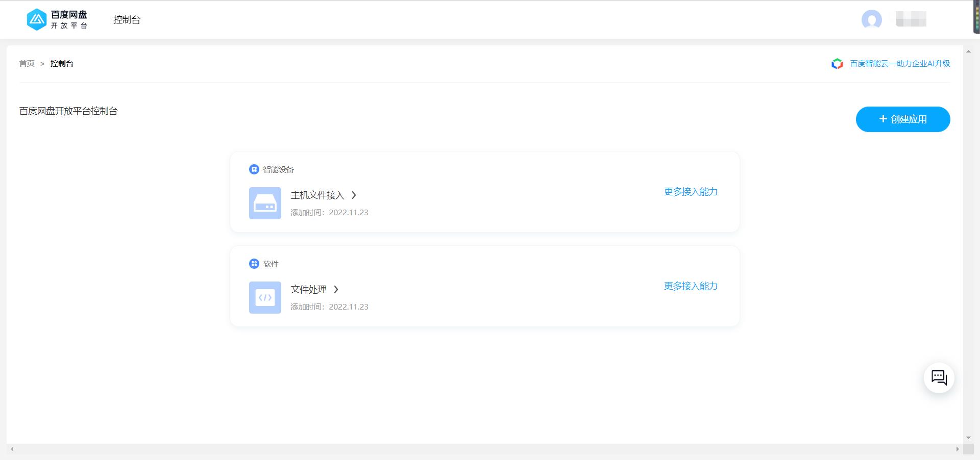The width and height of the screenshot is (980, 460).
Task: Expand the chevron next to 文件处理
Action: pos(336,290)
